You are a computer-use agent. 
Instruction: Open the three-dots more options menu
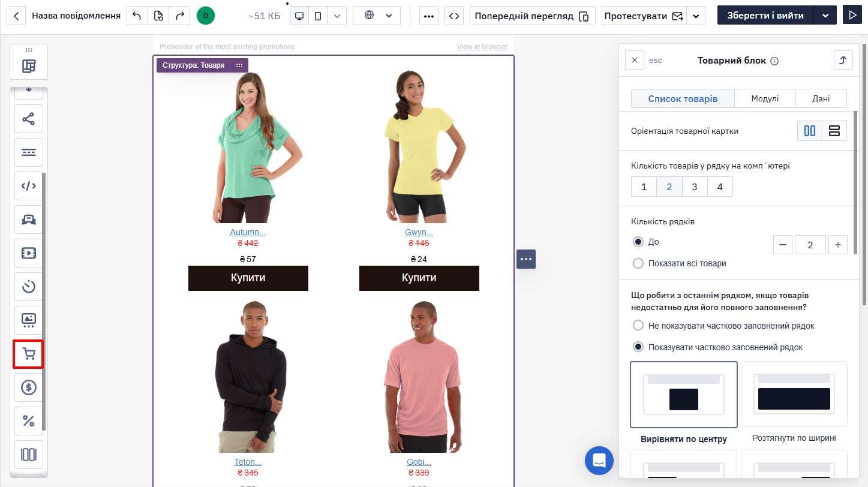pyautogui.click(x=428, y=16)
